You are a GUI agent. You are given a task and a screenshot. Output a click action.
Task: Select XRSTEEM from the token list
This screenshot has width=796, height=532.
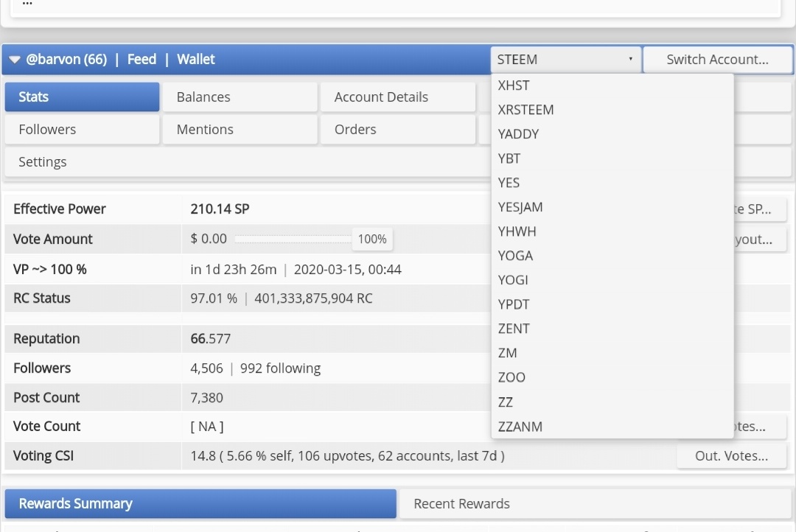612,110
